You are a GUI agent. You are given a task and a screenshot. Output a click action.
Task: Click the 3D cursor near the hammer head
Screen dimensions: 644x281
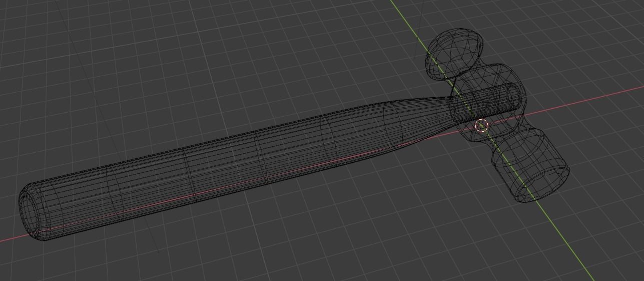tap(481, 126)
